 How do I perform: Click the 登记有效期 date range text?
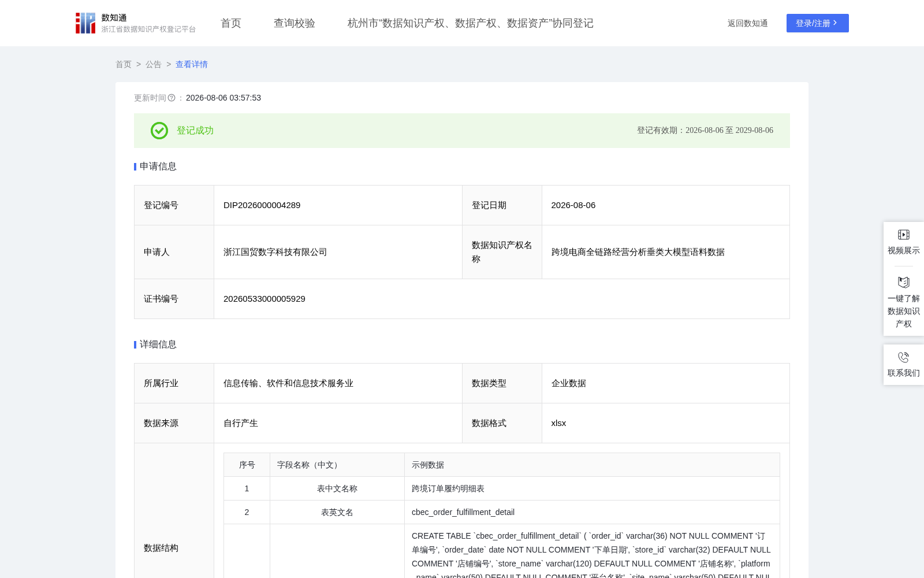(x=705, y=131)
